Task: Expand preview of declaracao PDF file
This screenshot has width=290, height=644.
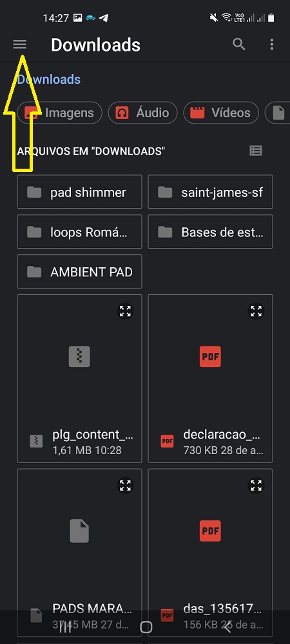Action: (x=256, y=311)
